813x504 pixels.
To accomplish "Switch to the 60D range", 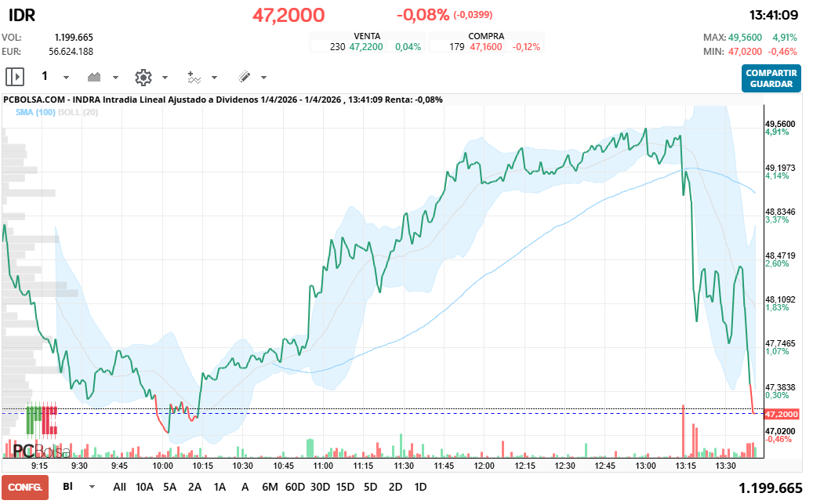I will click(295, 487).
